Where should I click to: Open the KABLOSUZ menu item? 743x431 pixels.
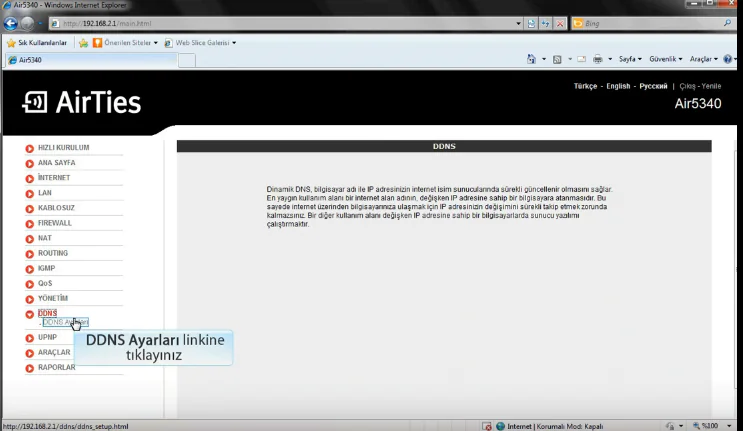(x=56, y=208)
